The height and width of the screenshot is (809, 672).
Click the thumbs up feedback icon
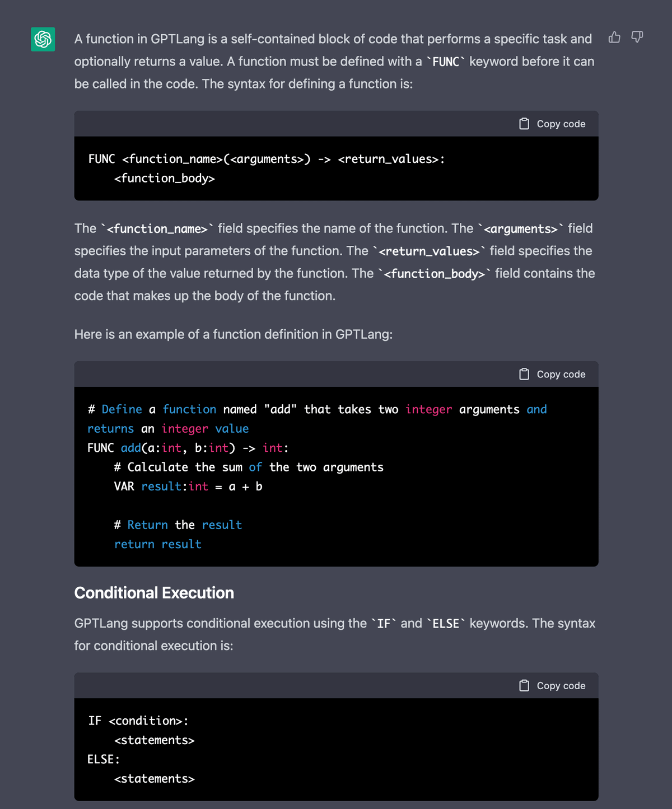pyautogui.click(x=614, y=38)
